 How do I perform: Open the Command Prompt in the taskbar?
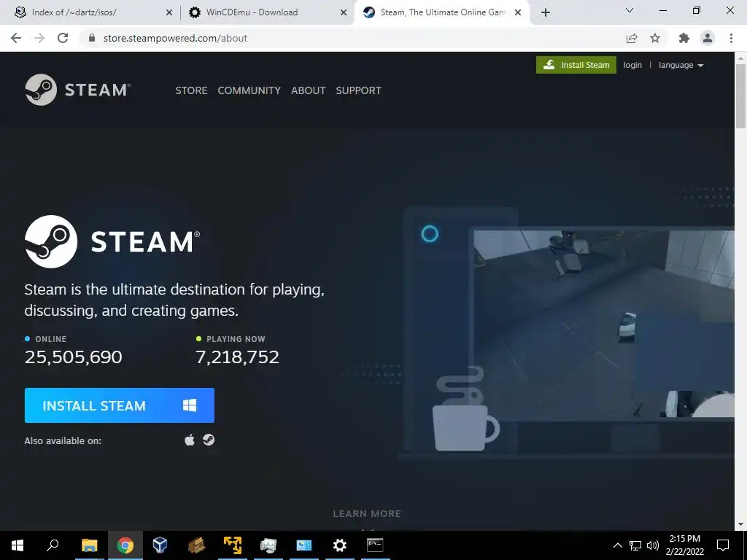[x=375, y=545]
